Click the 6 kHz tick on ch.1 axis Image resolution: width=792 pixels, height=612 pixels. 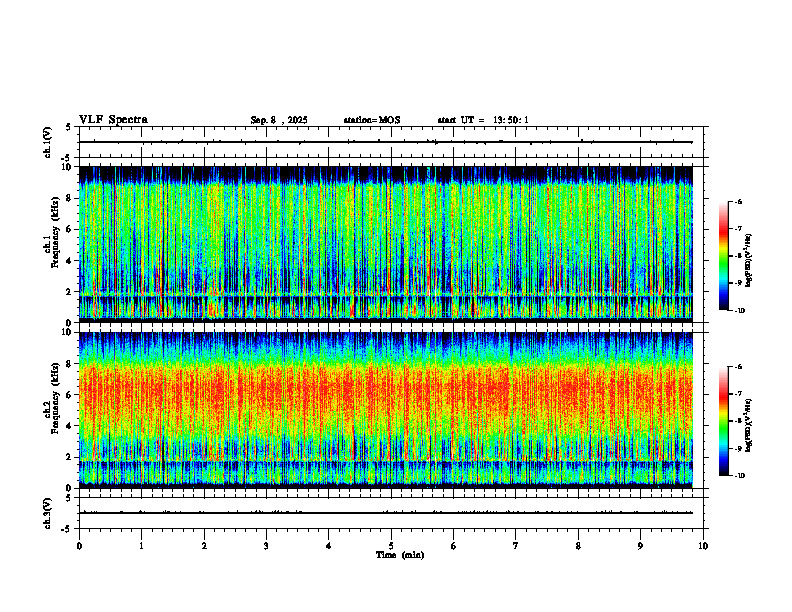70,229
